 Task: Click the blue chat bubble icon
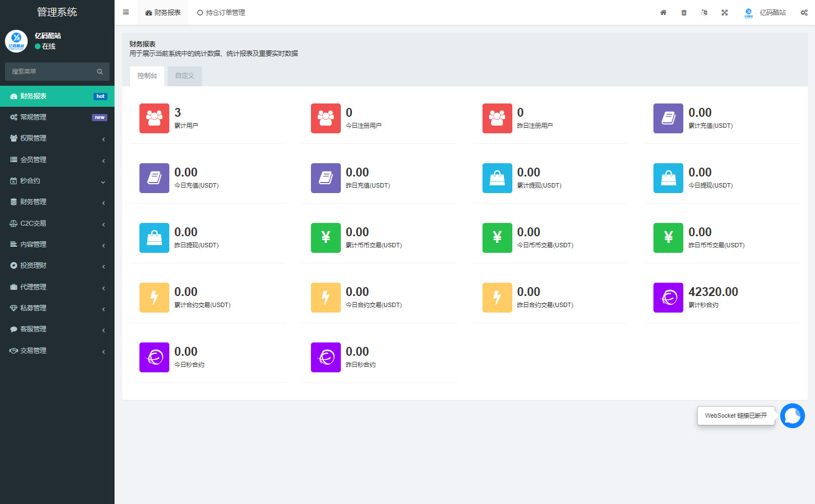[x=792, y=415]
